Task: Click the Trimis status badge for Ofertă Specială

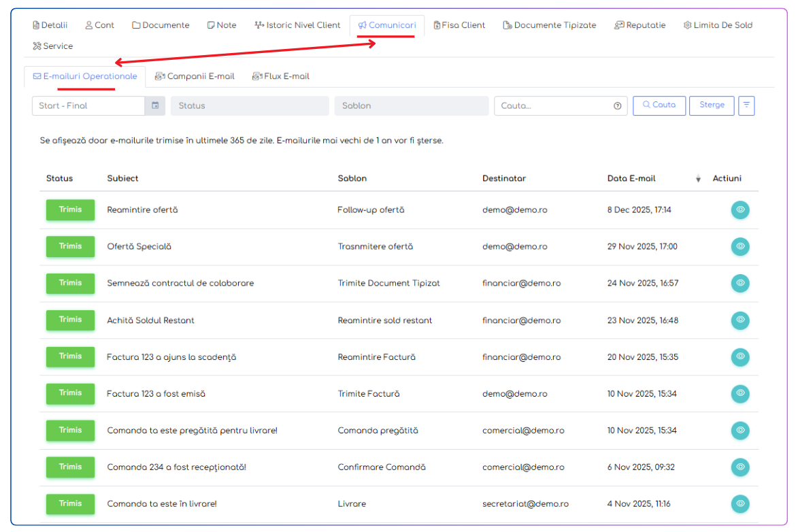Action: (70, 246)
